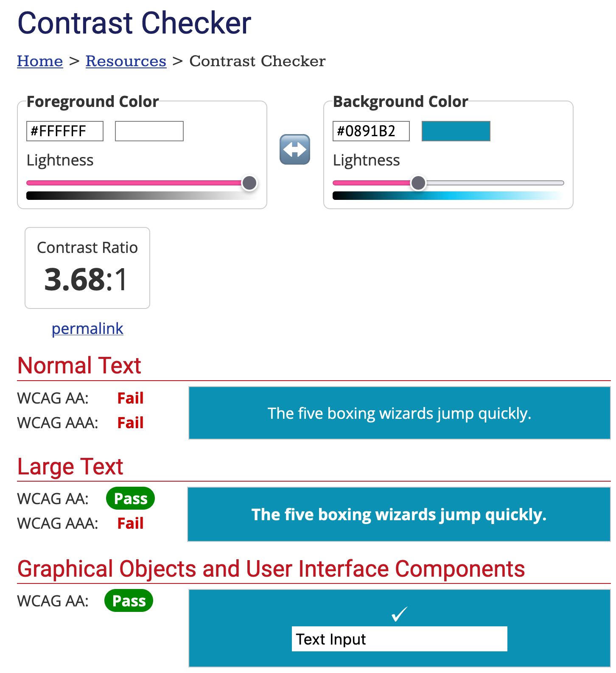Click the background lightness slider handle
This screenshot has height=673, width=616.
[418, 183]
